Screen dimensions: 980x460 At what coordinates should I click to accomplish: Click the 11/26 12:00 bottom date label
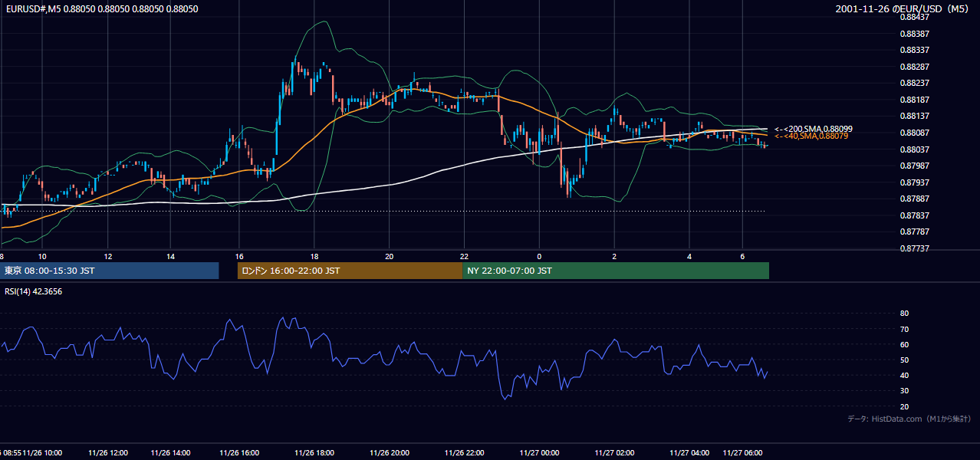click(108, 452)
